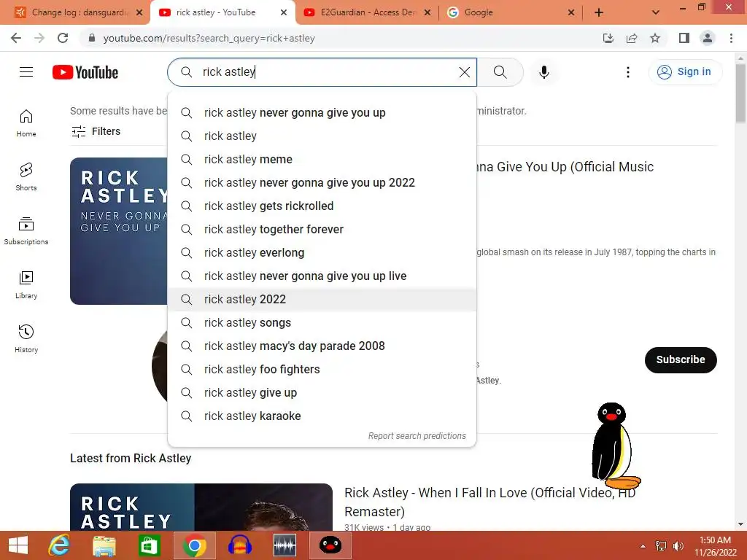Launch Internet Explorer from the taskbar
This screenshot has width=747, height=560.
pyautogui.click(x=59, y=545)
